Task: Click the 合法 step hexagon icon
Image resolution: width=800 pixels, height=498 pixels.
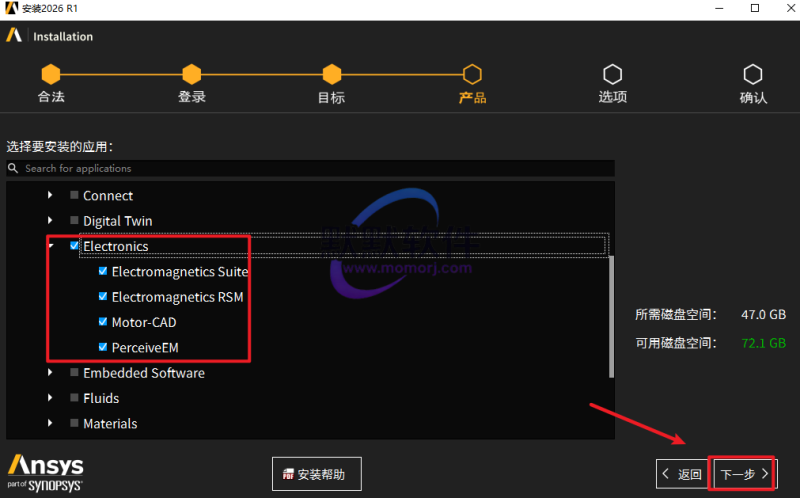Action: coord(51,75)
